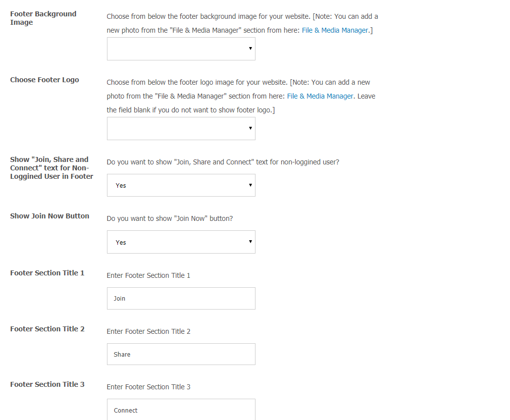Open the Footer Background Image dropdown
Viewport: 510px width, 420px height.
coord(181,49)
